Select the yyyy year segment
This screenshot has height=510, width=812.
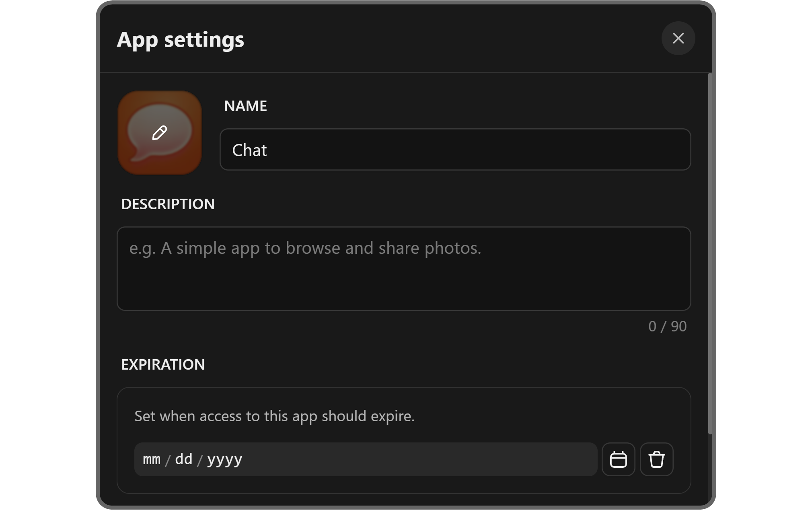point(224,459)
